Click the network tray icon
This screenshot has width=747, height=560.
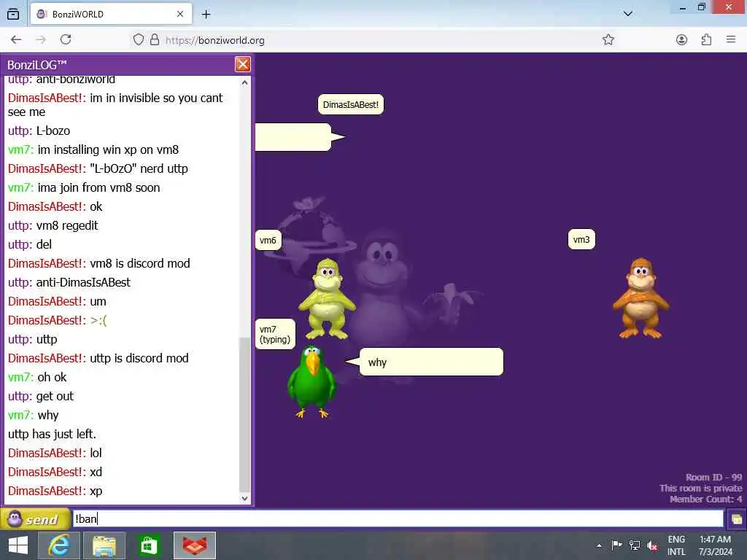point(634,545)
